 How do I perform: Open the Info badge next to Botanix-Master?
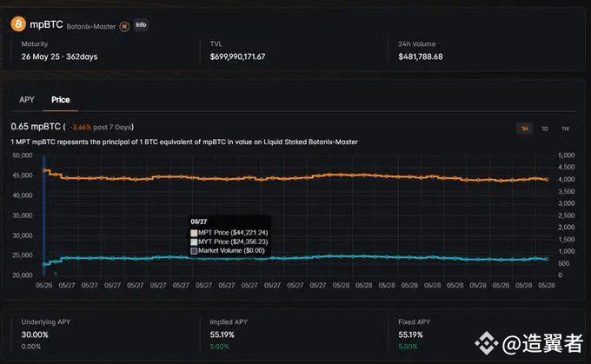pos(141,25)
